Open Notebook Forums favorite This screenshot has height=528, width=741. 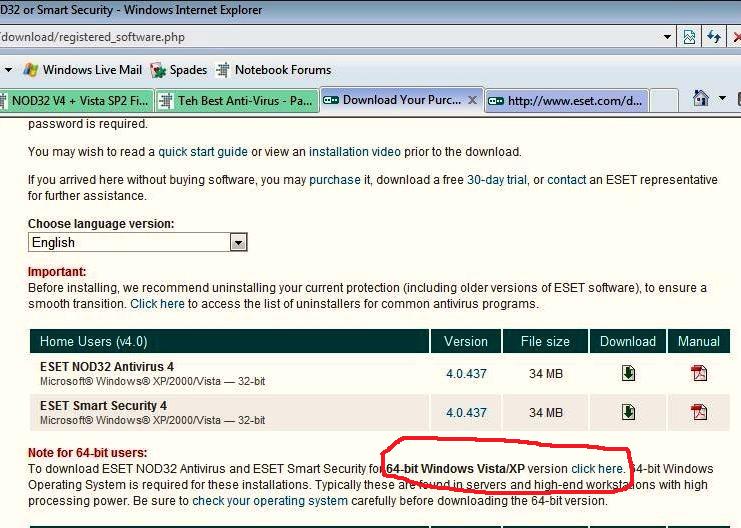pos(274,70)
